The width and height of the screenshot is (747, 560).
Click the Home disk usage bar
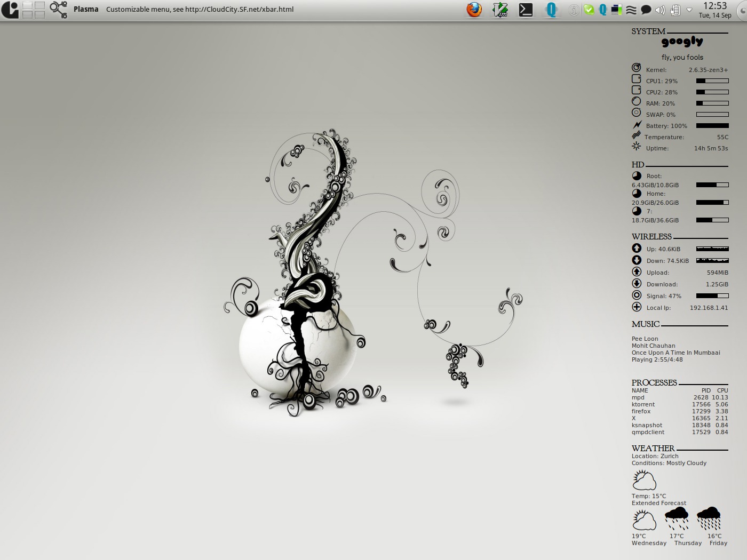click(x=712, y=203)
